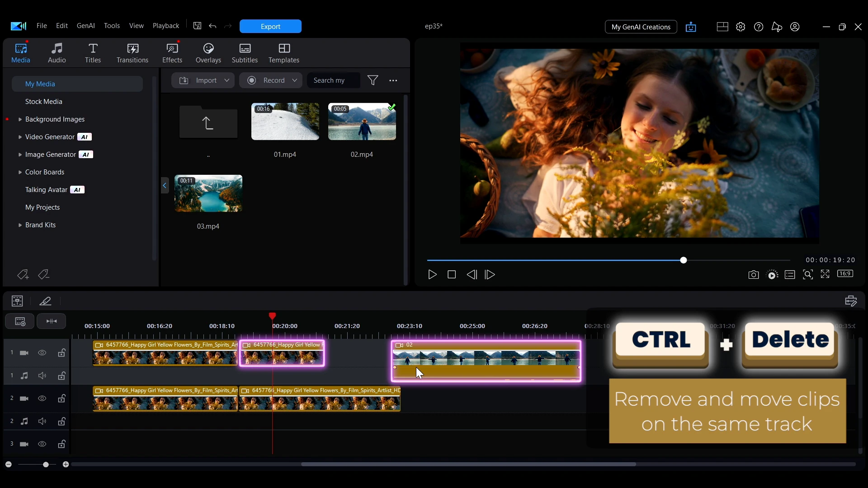Switch to the Titles tab

pos(93,53)
